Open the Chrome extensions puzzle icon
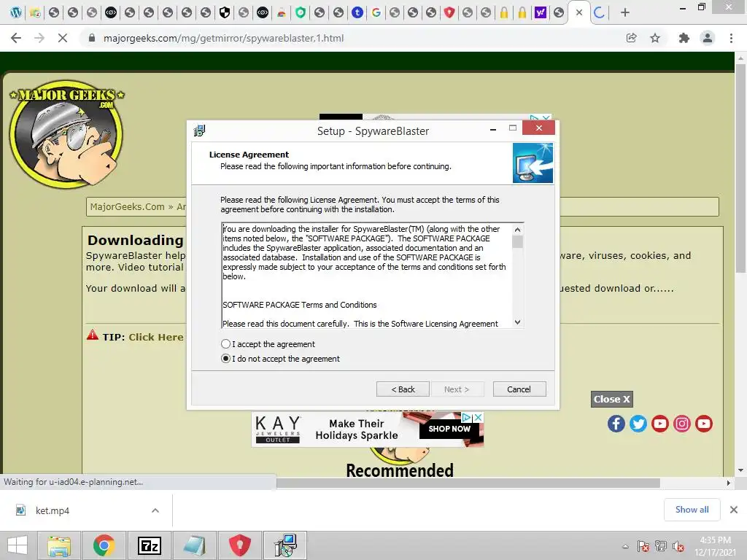Image resolution: width=747 pixels, height=560 pixels. (684, 38)
